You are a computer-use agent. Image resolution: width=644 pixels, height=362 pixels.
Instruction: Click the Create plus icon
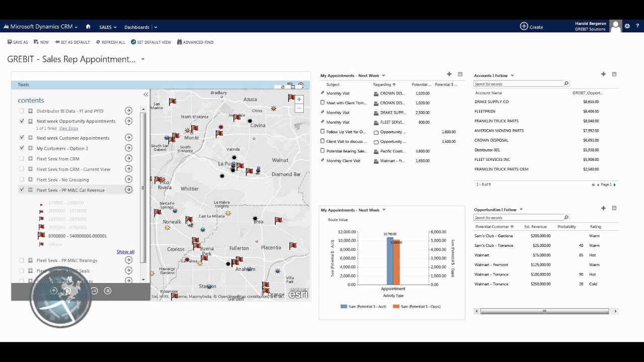(524, 26)
